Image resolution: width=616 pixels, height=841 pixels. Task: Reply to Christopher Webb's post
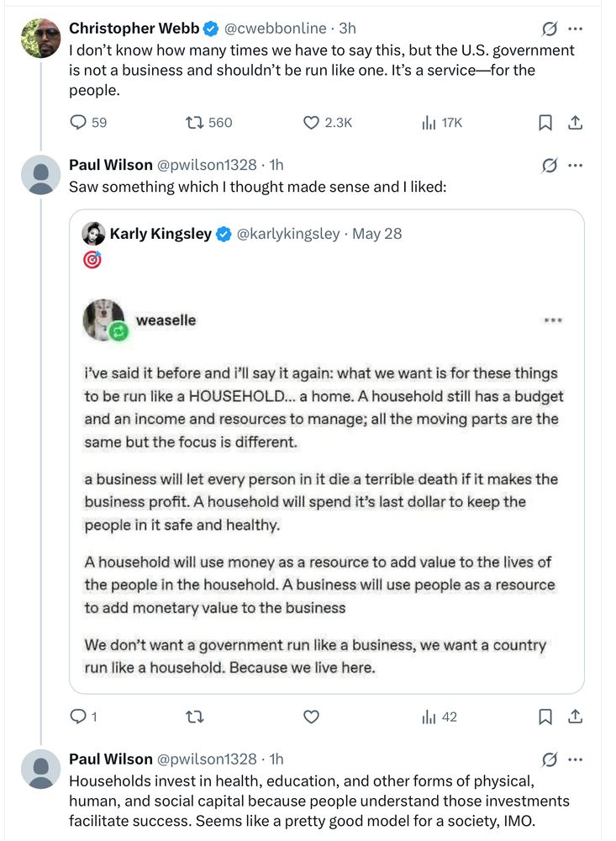(x=78, y=123)
